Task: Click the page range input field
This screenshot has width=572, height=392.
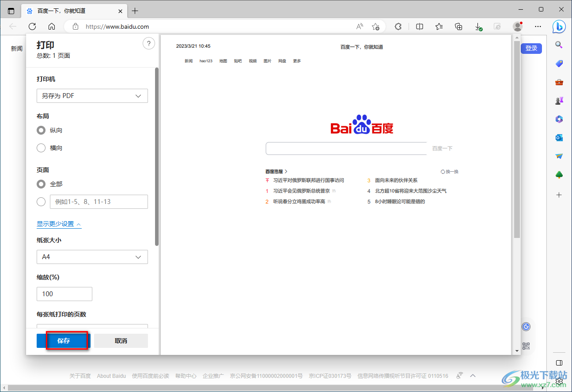Action: [x=99, y=202]
